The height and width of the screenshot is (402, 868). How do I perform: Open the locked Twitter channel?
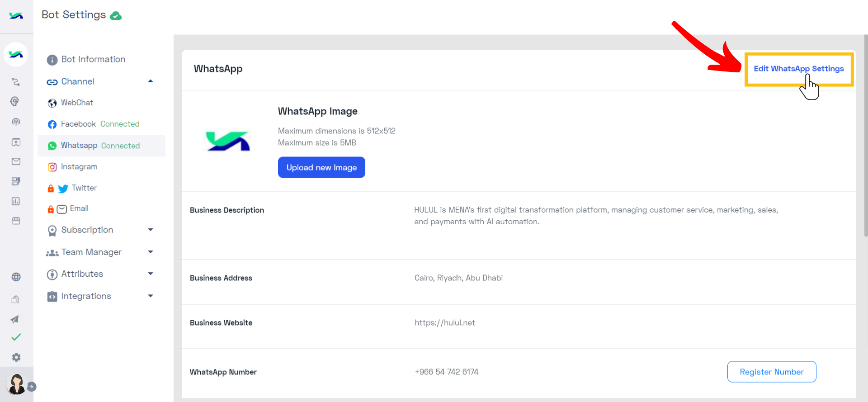tap(72, 188)
